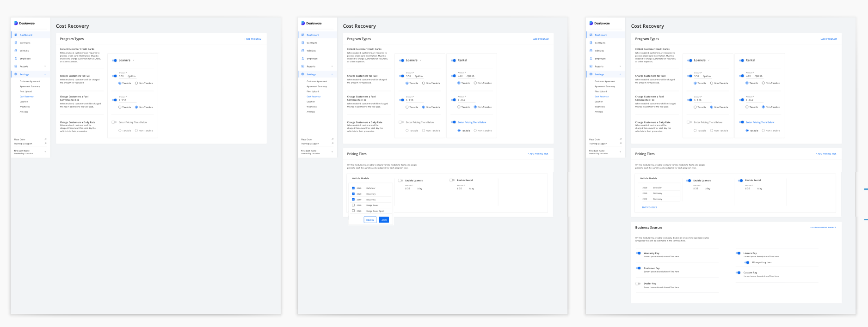The image size is (868, 327).
Task: Open Fleet Upload in the left mockup sidebar
Action: pos(26,91)
